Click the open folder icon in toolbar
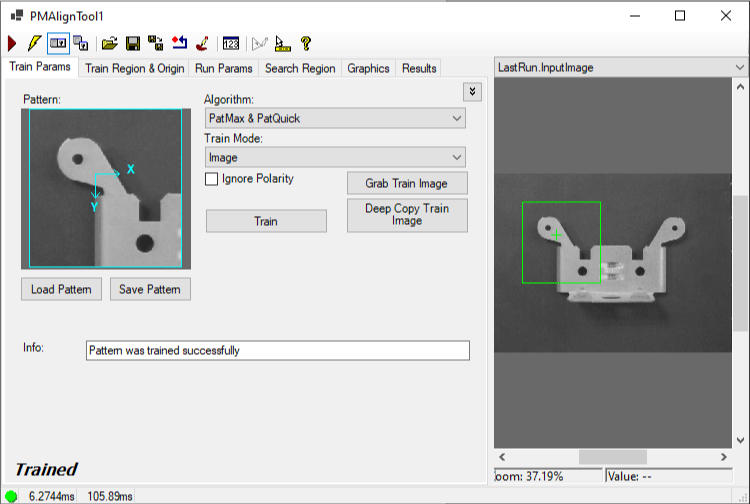The width and height of the screenshot is (750, 504). coord(110,43)
